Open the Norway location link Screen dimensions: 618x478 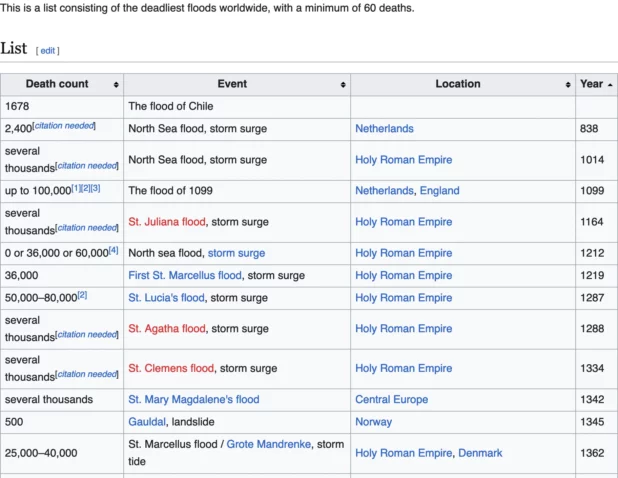click(373, 422)
